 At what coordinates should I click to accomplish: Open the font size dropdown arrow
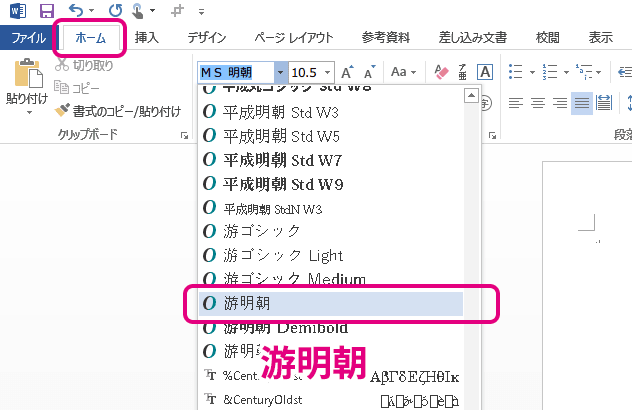[328, 73]
